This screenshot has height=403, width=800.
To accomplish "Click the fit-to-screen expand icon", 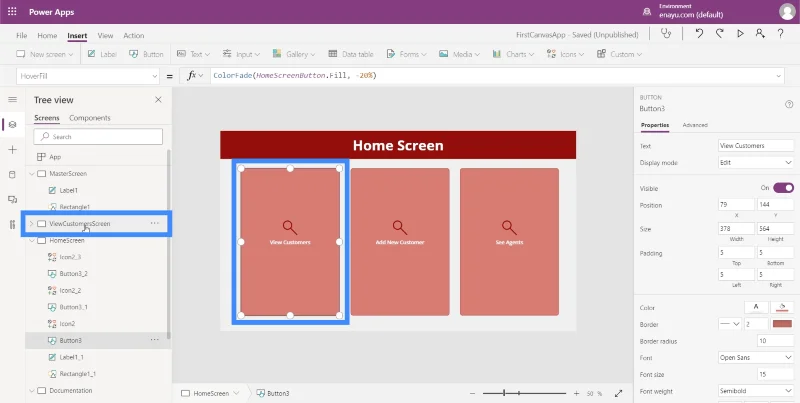I will pyautogui.click(x=618, y=393).
